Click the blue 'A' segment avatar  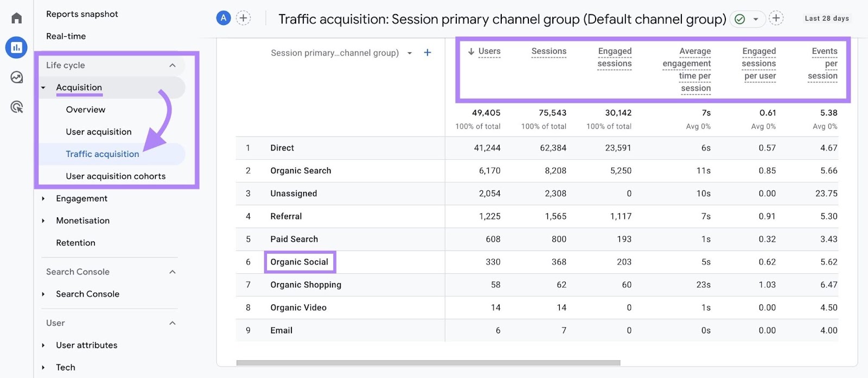tap(224, 18)
